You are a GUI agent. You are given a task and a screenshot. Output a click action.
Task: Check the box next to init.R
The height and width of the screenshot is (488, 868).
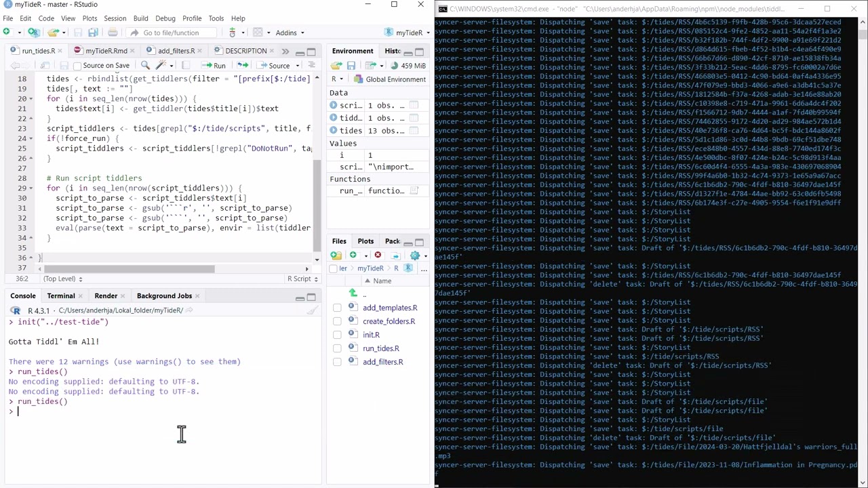click(337, 335)
